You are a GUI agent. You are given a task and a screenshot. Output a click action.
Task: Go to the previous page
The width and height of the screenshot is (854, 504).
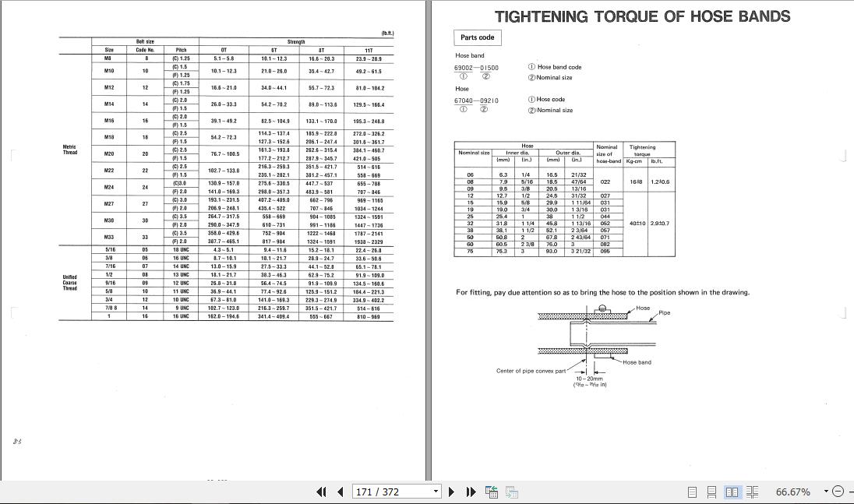(341, 492)
